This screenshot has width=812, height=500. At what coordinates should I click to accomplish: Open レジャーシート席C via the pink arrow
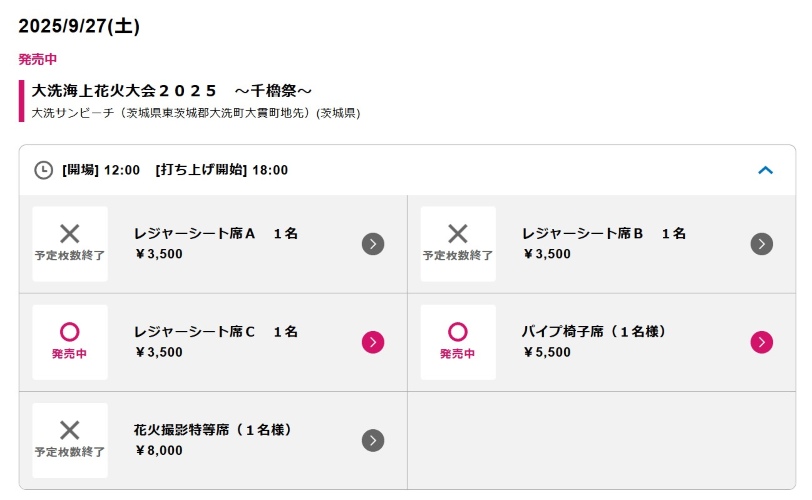point(373,342)
